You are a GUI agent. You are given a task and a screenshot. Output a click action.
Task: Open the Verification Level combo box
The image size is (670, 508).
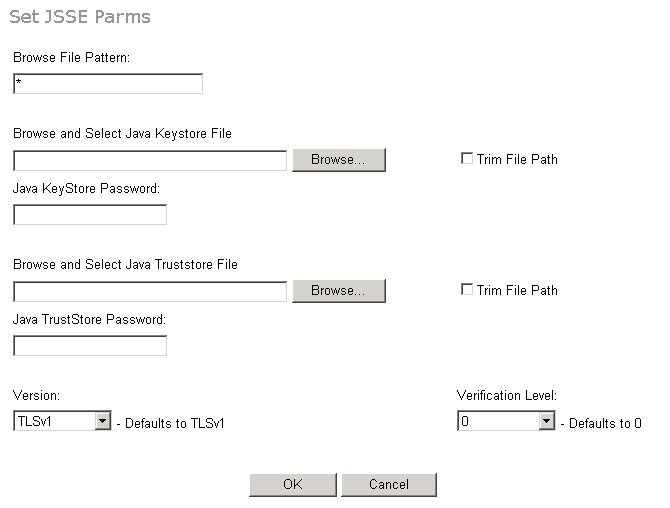[x=497, y=422]
